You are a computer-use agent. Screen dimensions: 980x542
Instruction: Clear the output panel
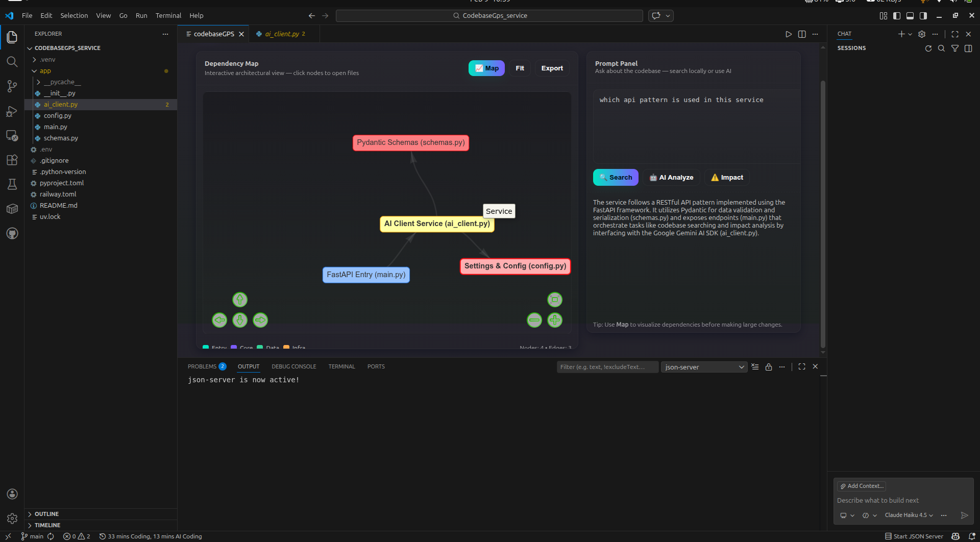pos(755,367)
